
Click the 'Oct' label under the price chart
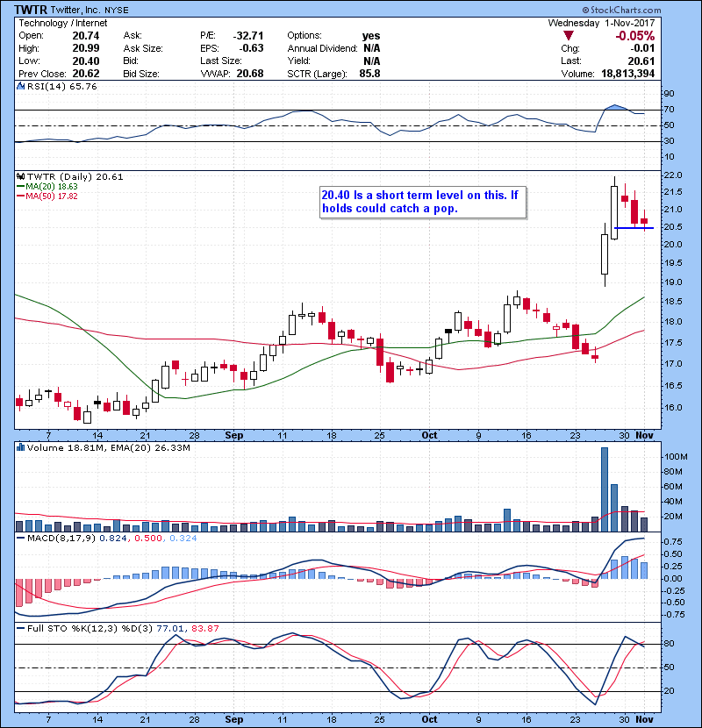coord(429,436)
